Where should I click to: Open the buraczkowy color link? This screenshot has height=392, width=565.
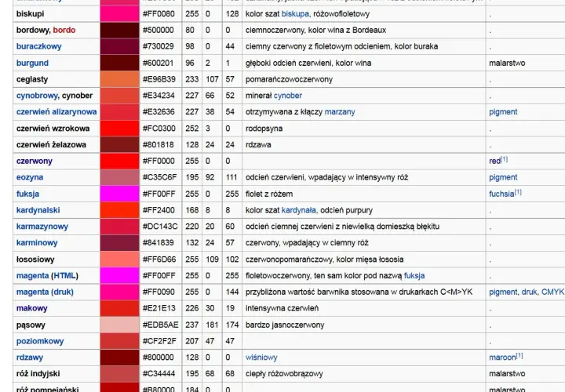tap(39, 46)
